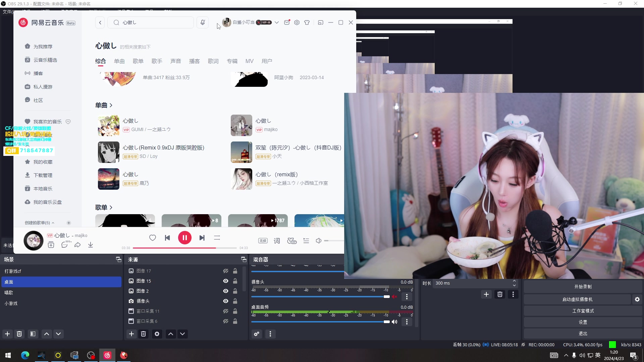
Task: Toggle visibility of 图像 15 source
Action: pos(226,281)
